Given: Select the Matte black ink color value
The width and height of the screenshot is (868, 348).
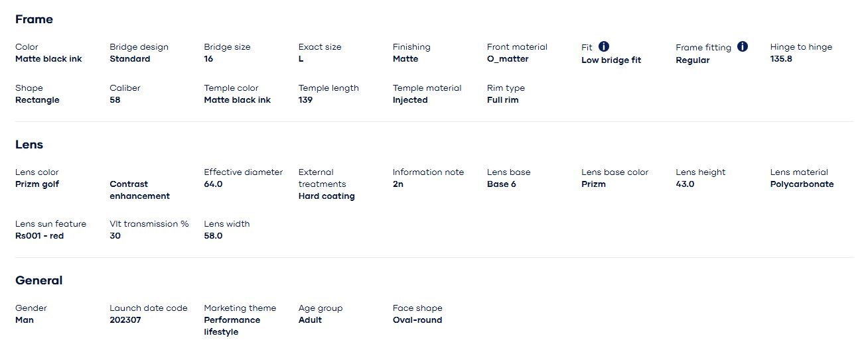Looking at the screenshot, I should coord(48,59).
